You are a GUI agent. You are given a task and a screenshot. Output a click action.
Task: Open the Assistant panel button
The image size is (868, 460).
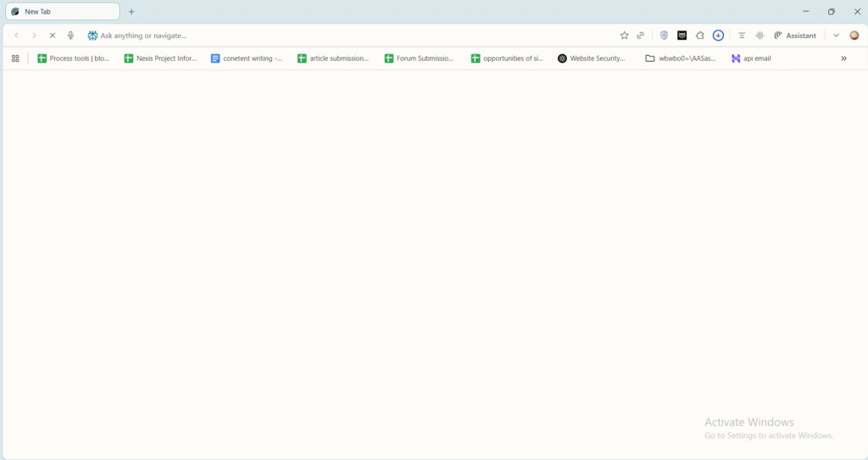[x=795, y=36]
